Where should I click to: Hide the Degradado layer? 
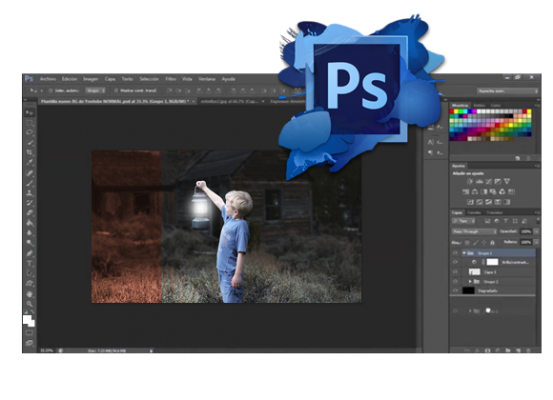coord(455,291)
